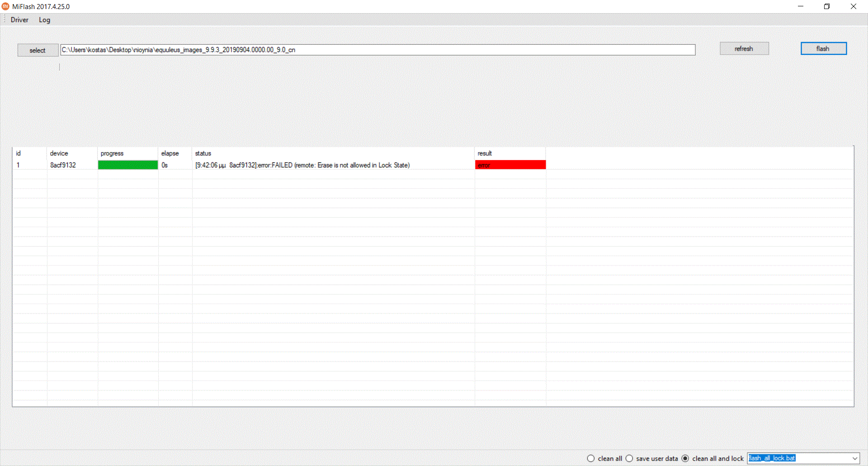868x466 pixels.
Task: Expand the flash script dropdown arrow
Action: [855, 458]
